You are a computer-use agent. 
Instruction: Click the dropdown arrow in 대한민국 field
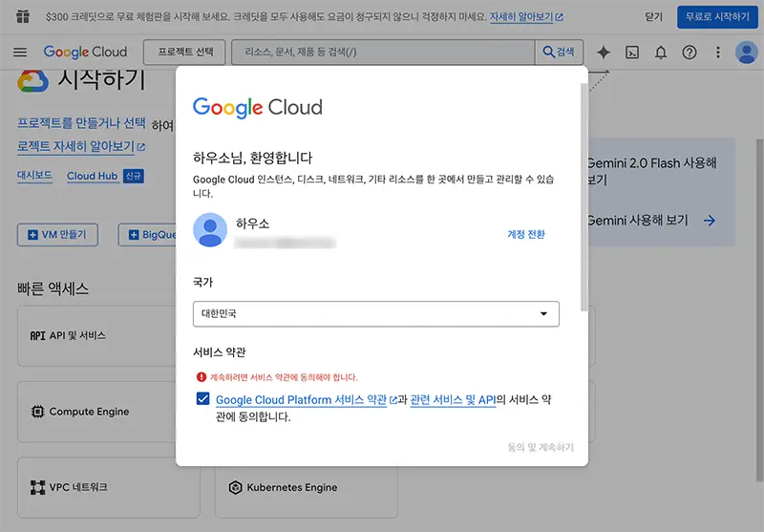coord(543,313)
